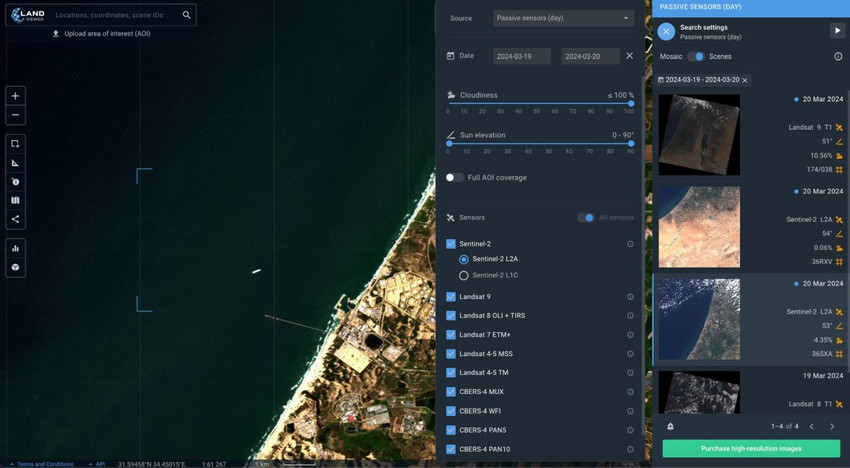Open the location marker tool
The width and height of the screenshot is (850, 468).
click(x=15, y=182)
